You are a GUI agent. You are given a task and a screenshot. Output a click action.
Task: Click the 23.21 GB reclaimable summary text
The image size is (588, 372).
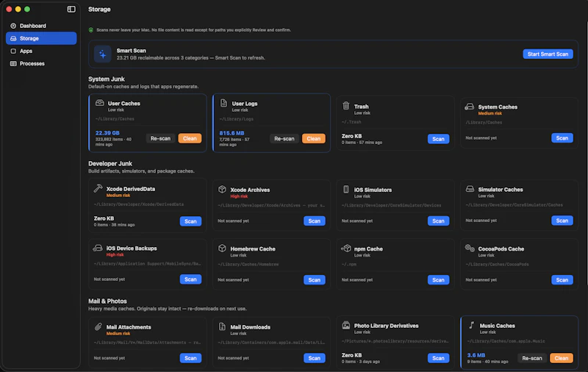[x=190, y=58]
